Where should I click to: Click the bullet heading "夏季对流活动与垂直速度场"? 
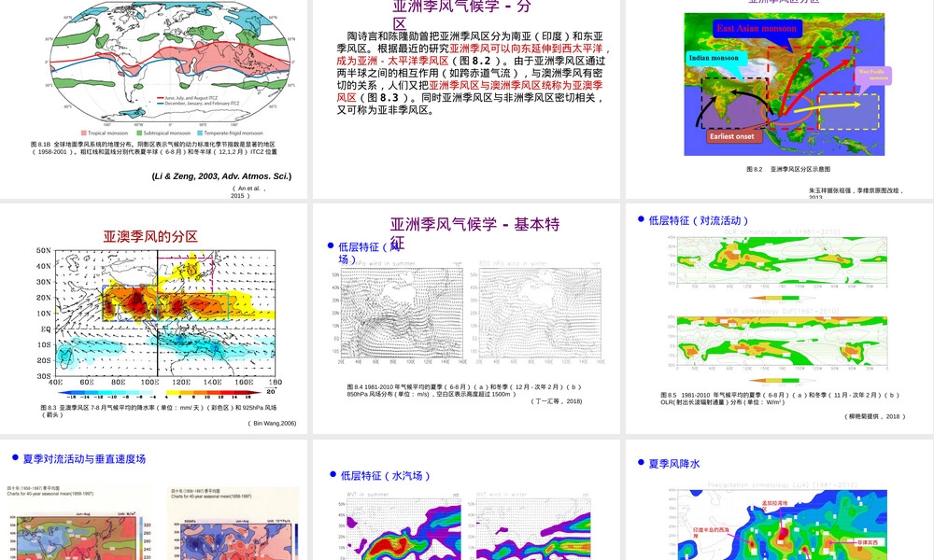tap(84, 459)
